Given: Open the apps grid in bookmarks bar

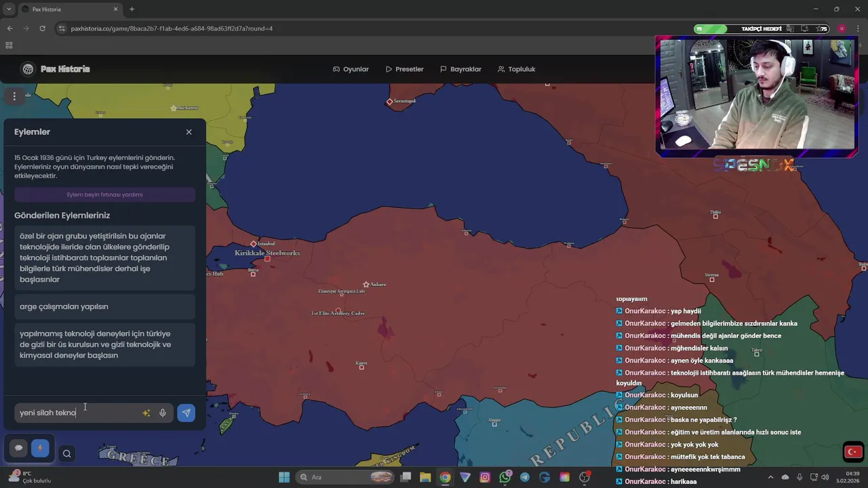Looking at the screenshot, I should pyautogui.click(x=9, y=45).
